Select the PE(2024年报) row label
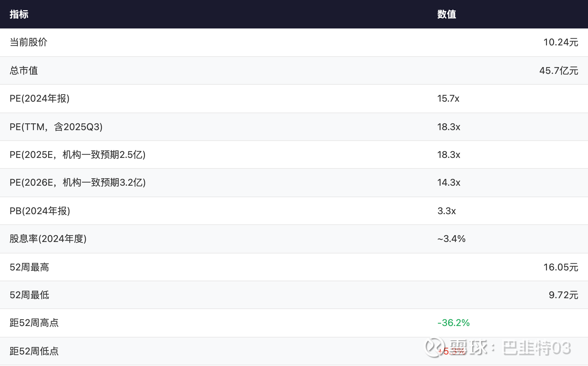 40,99
